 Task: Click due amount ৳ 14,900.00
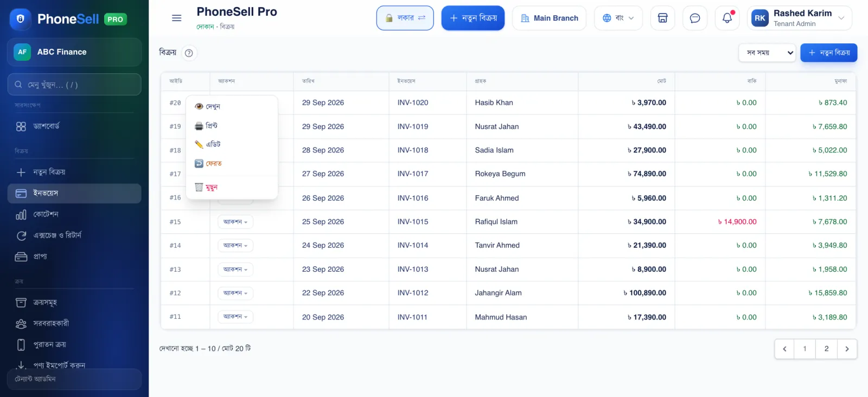point(737,222)
